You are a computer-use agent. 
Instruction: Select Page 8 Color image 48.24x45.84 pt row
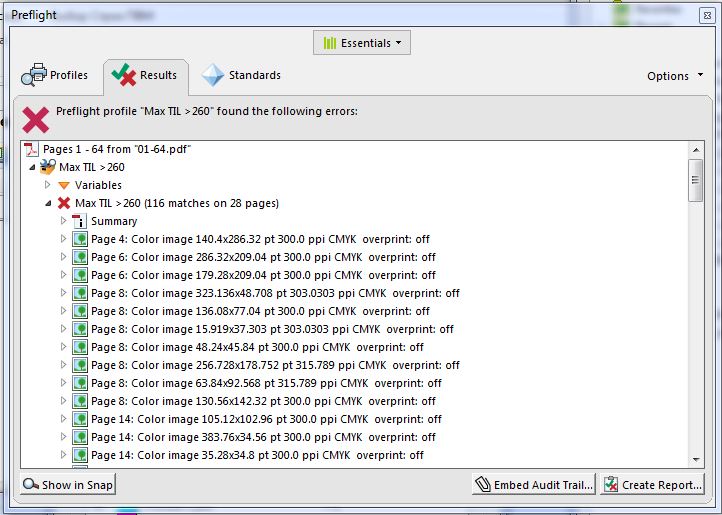pos(257,347)
